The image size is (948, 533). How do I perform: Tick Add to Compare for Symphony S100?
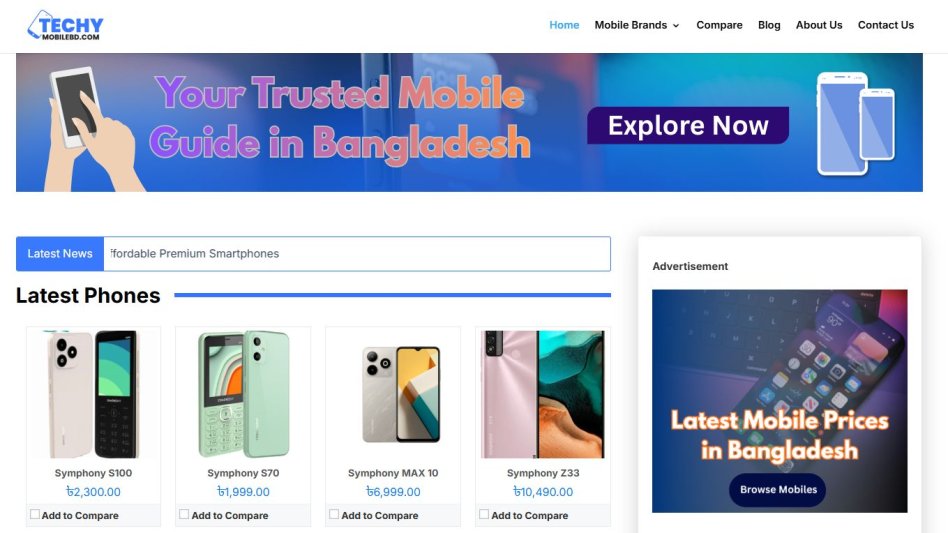pyautogui.click(x=35, y=514)
